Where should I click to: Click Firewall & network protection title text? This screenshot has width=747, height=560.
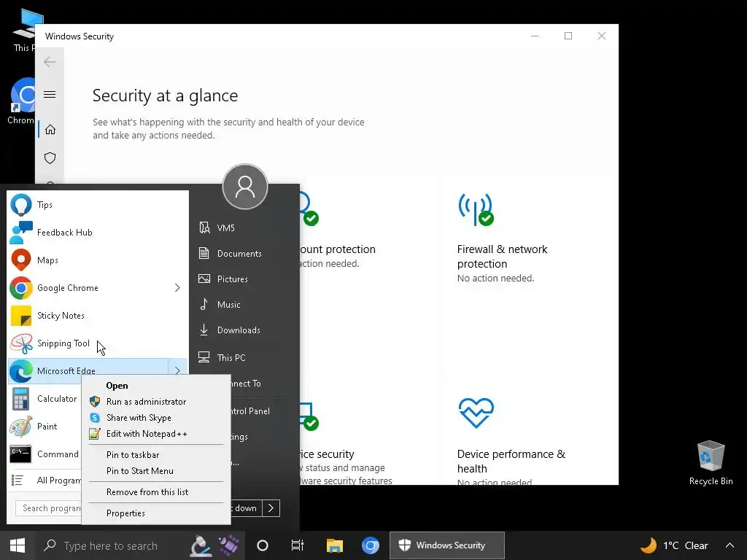(502, 256)
